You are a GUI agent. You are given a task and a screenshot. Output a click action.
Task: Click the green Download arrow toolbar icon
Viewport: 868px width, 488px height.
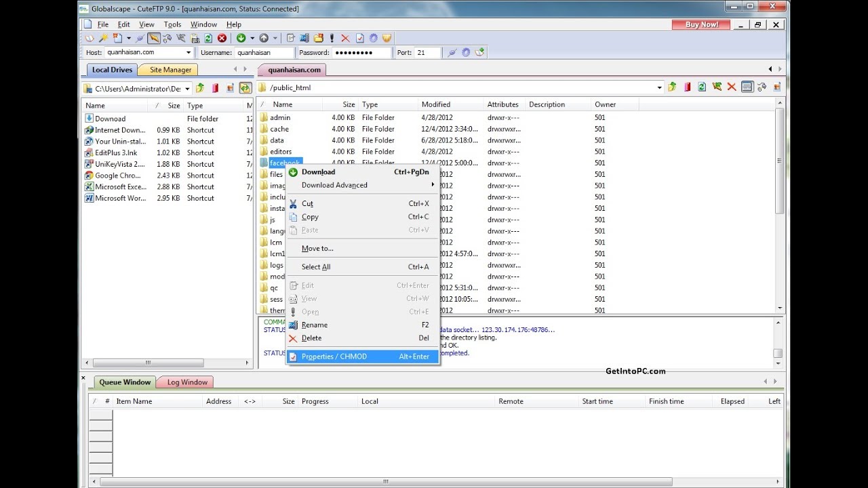point(241,39)
